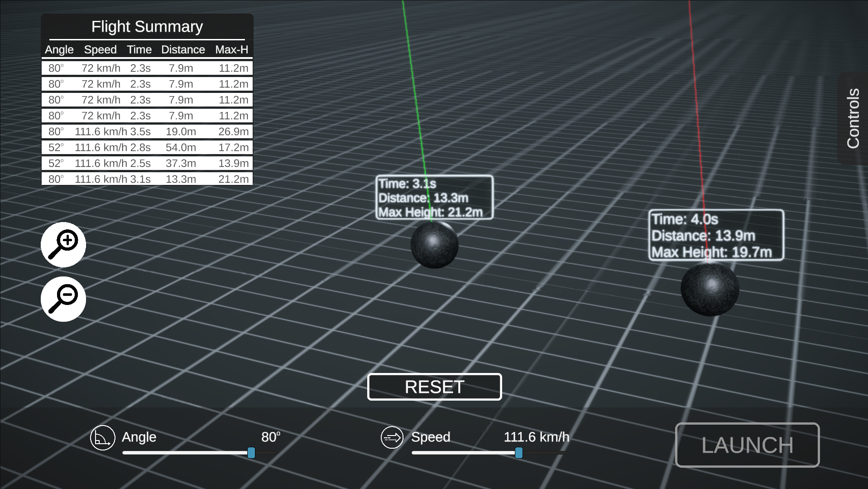
Task: Click the arrow icon beside the Speed slider
Action: click(x=392, y=438)
